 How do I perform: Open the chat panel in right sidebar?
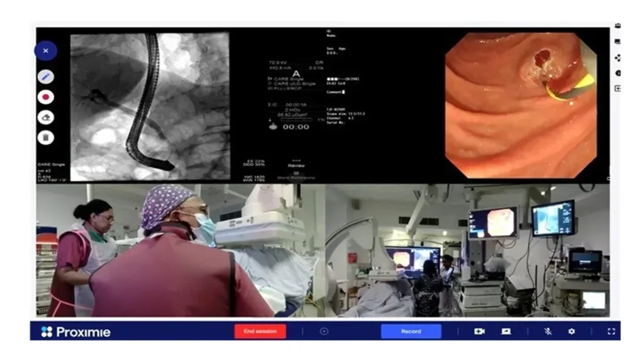pos(618,41)
